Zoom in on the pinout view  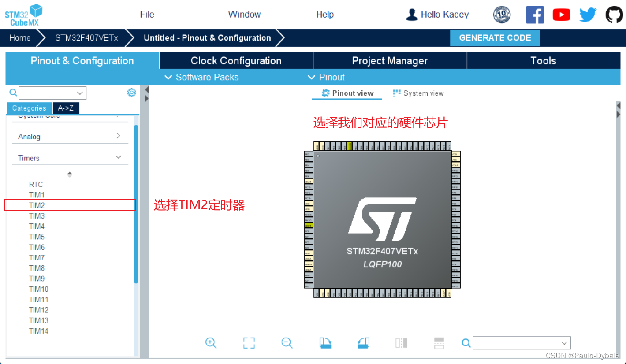211,343
